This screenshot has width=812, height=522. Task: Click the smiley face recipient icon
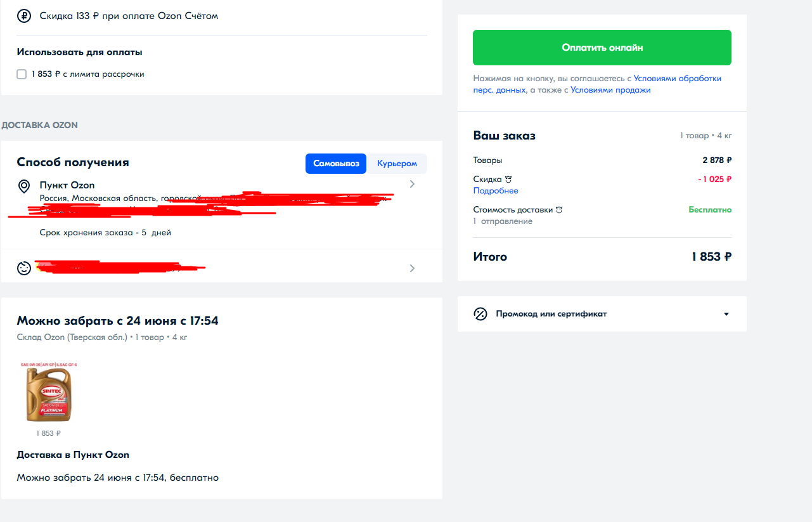[24, 268]
